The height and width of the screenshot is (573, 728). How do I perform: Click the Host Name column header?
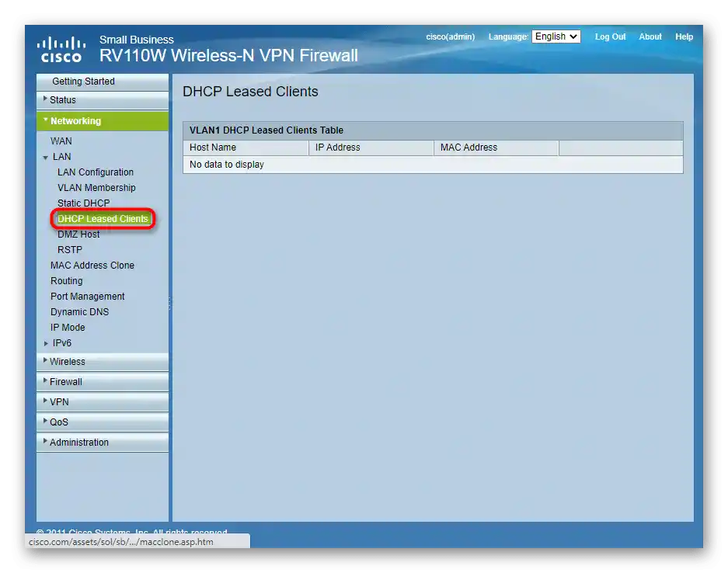[246, 148]
